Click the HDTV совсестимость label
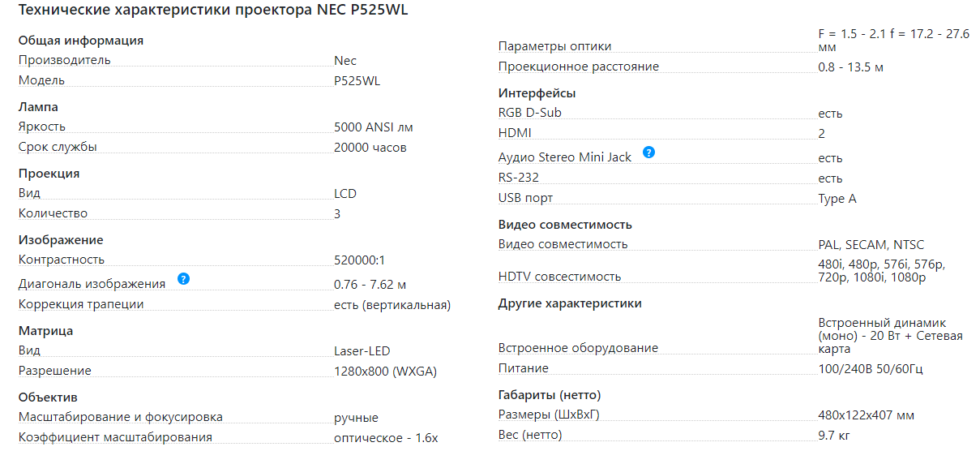980x464 pixels. (559, 277)
